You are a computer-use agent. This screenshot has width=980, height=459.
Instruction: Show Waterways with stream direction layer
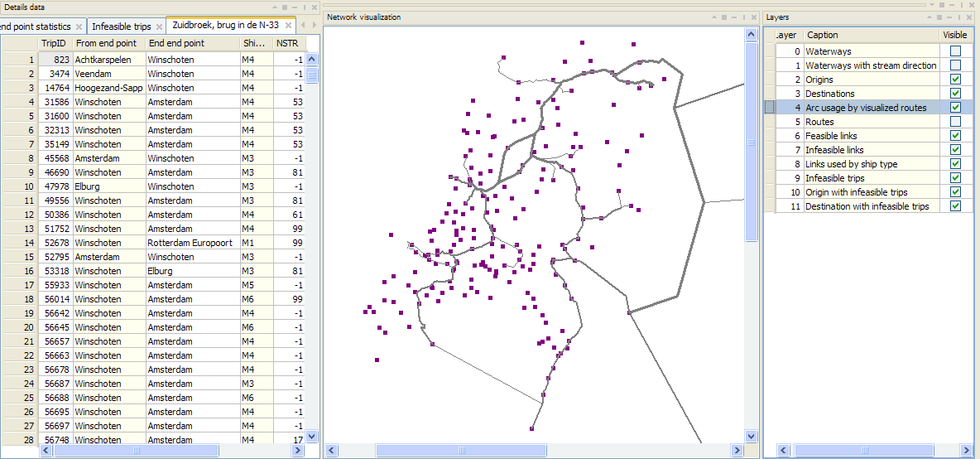pyautogui.click(x=956, y=65)
